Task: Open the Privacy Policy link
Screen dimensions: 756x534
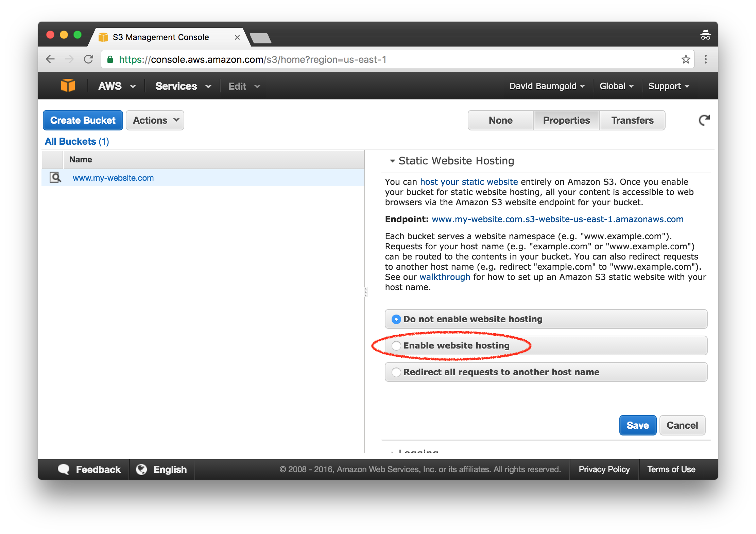Action: click(x=604, y=469)
